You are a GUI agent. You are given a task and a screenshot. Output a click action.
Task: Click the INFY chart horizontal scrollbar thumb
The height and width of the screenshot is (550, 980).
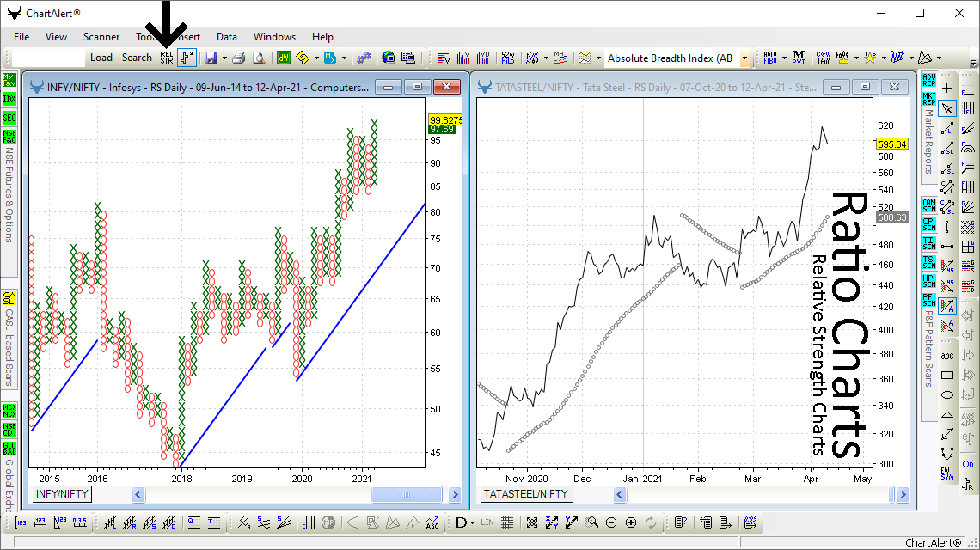(x=407, y=494)
